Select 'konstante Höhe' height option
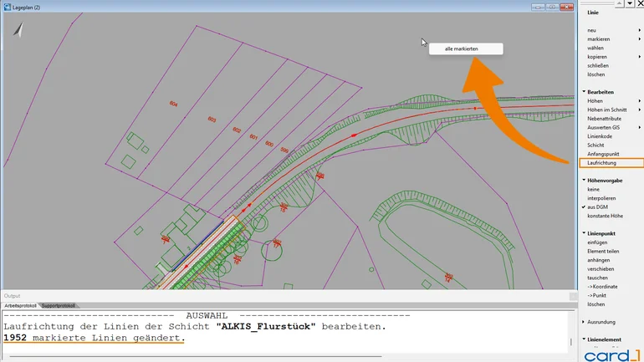The width and height of the screenshot is (644, 362). coord(606,216)
